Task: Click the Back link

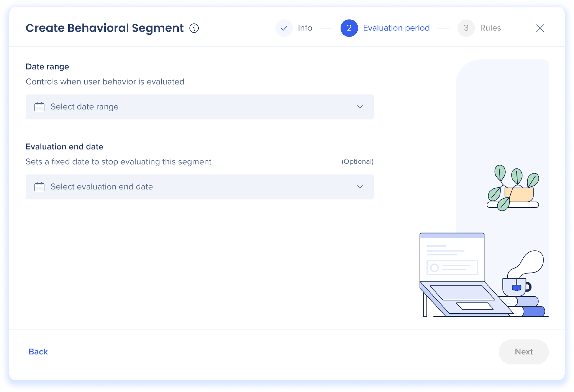Action: (38, 352)
